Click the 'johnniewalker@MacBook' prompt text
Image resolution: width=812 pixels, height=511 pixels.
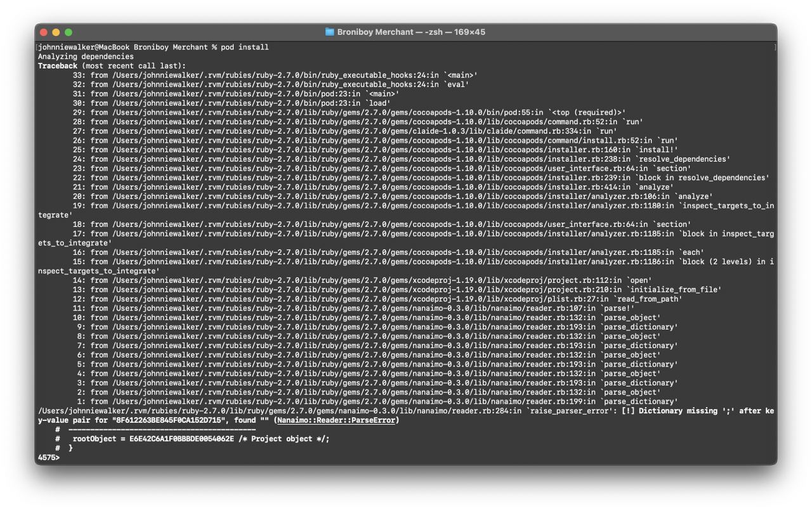pyautogui.click(x=84, y=48)
